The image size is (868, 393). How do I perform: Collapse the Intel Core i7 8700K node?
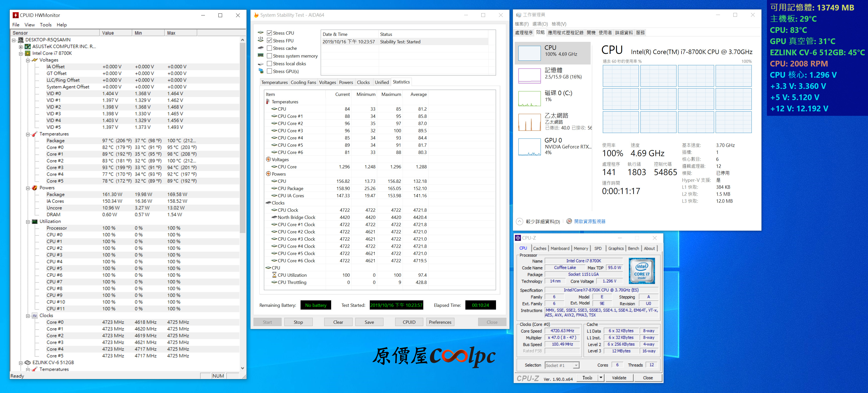pos(21,54)
